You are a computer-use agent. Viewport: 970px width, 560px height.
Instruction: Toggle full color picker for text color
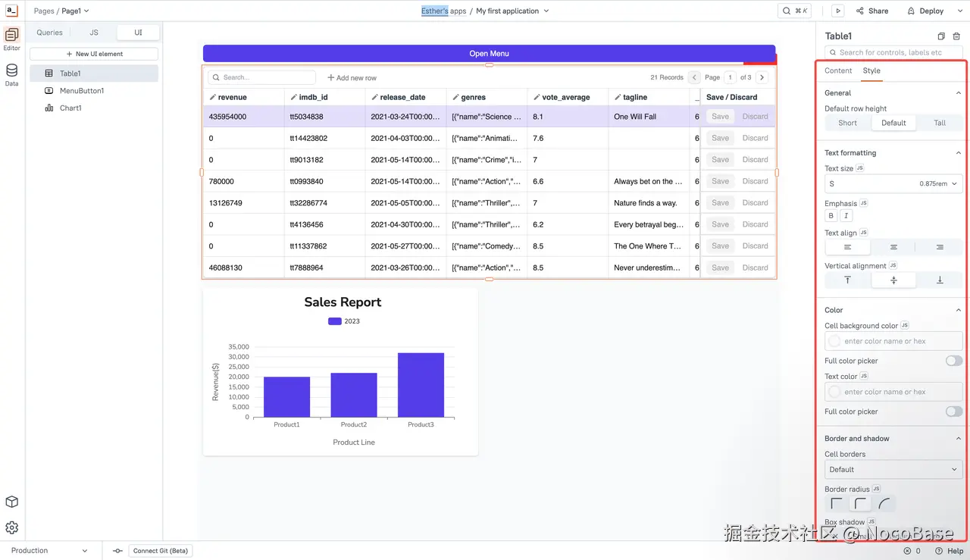pos(953,411)
